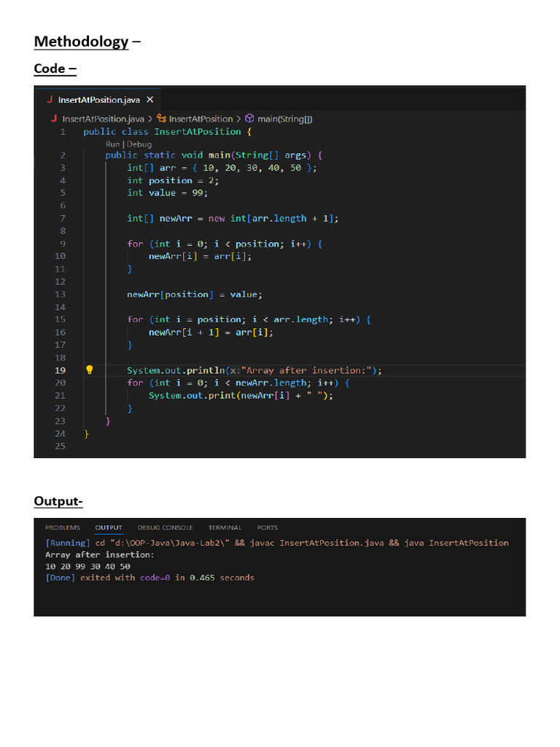Click 'Array after insertion:' in the output panel
The width and height of the screenshot is (560, 747).
tap(99, 554)
